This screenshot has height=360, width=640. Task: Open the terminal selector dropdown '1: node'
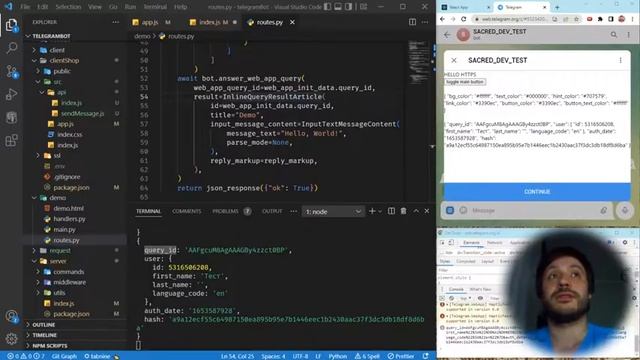[x=333, y=211]
